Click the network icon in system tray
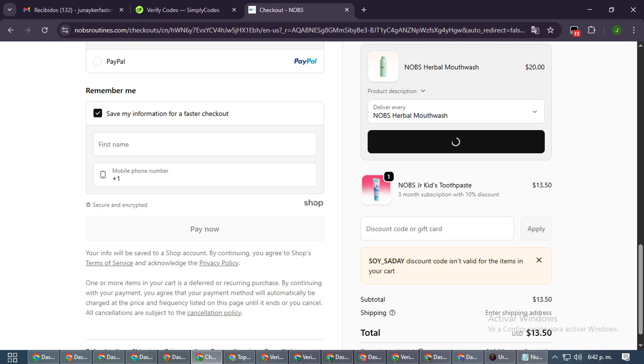The width and height of the screenshot is (644, 364). pos(566,357)
